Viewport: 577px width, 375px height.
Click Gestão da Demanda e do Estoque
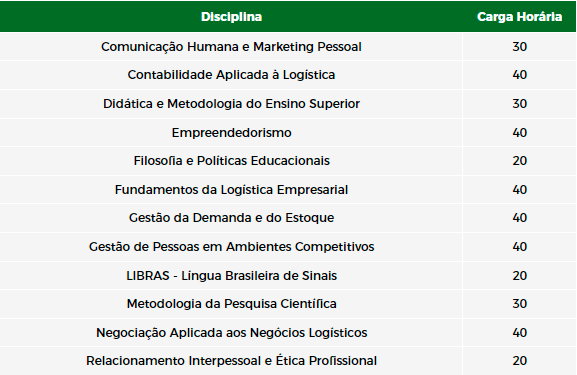tap(231, 218)
